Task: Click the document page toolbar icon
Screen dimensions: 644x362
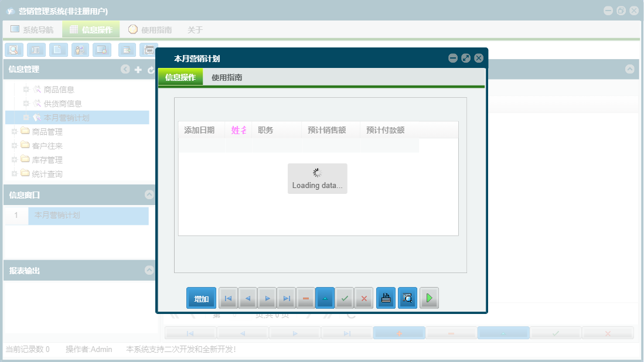Action: (x=59, y=50)
